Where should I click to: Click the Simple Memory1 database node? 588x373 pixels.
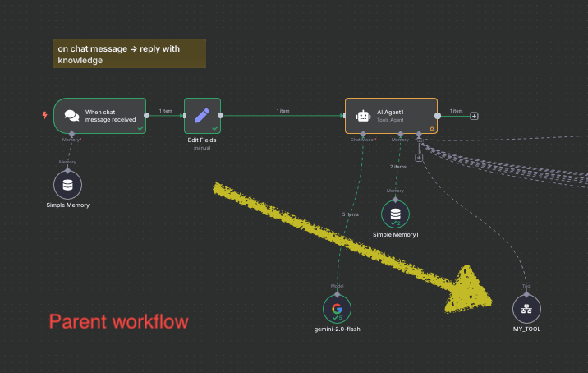tap(395, 214)
